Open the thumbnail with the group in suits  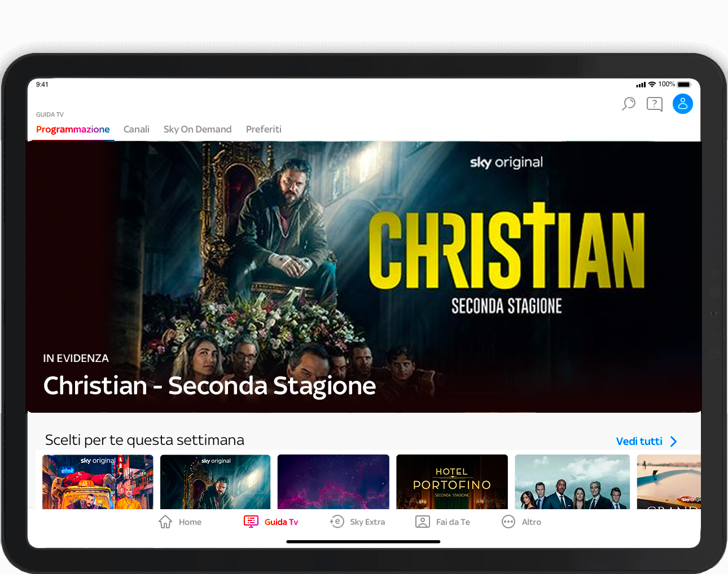[x=572, y=482]
